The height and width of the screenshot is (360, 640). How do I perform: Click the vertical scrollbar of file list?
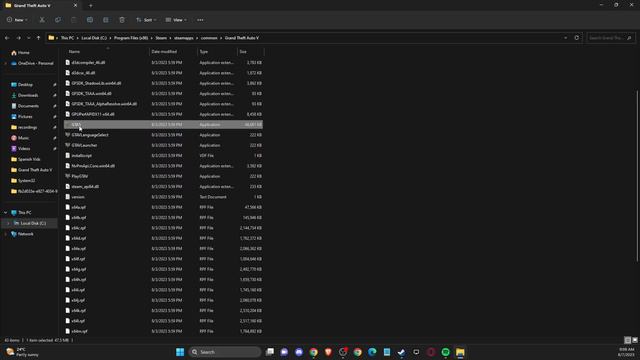pos(637,176)
